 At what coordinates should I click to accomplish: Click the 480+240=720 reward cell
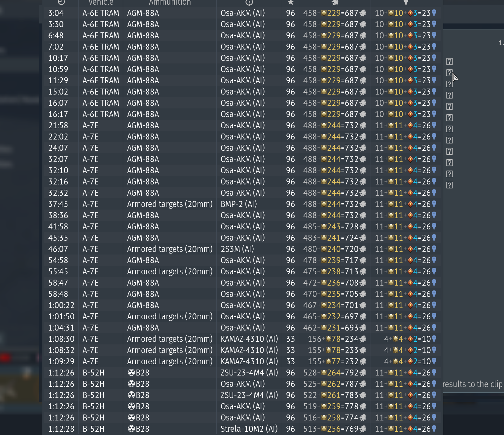pyautogui.click(x=335, y=249)
